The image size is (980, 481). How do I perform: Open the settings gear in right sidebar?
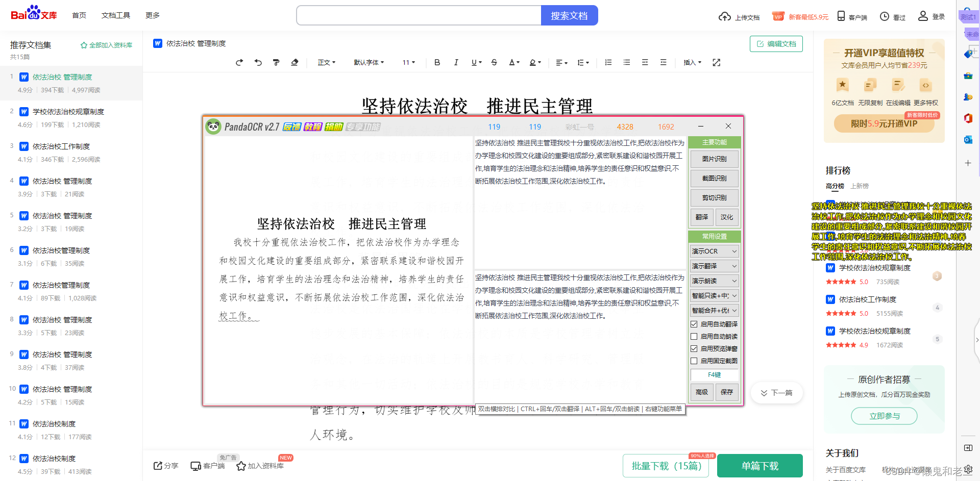(968, 469)
